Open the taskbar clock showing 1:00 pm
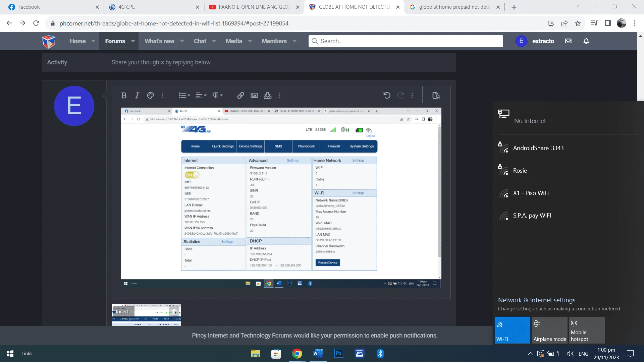Image resolution: width=644 pixels, height=362 pixels. tap(606, 354)
